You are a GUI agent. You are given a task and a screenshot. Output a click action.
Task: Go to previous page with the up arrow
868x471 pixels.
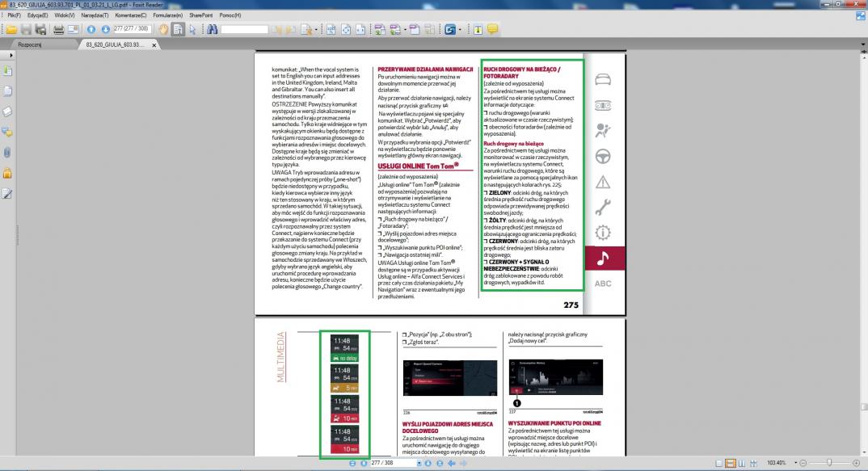pos(91,29)
